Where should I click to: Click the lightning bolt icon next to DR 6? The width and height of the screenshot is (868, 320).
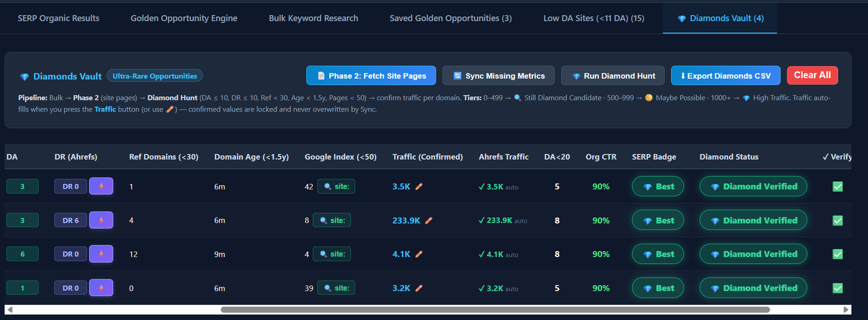click(101, 220)
